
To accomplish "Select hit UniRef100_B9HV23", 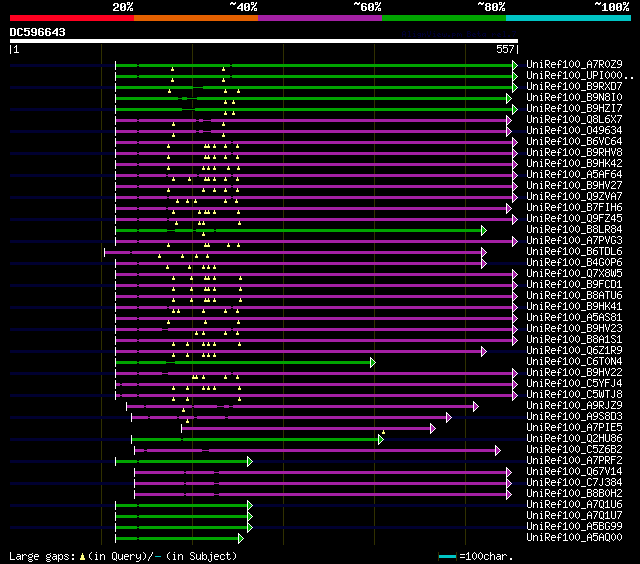I will [x=574, y=329].
